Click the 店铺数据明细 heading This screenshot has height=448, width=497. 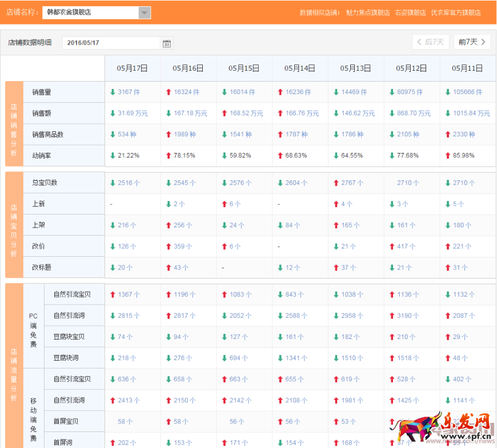pyautogui.click(x=30, y=43)
